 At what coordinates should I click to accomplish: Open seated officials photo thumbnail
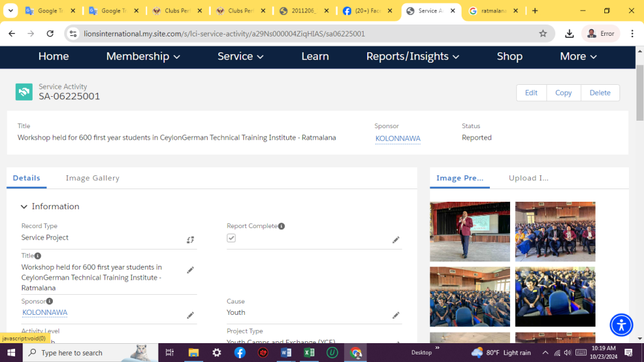pos(555,231)
